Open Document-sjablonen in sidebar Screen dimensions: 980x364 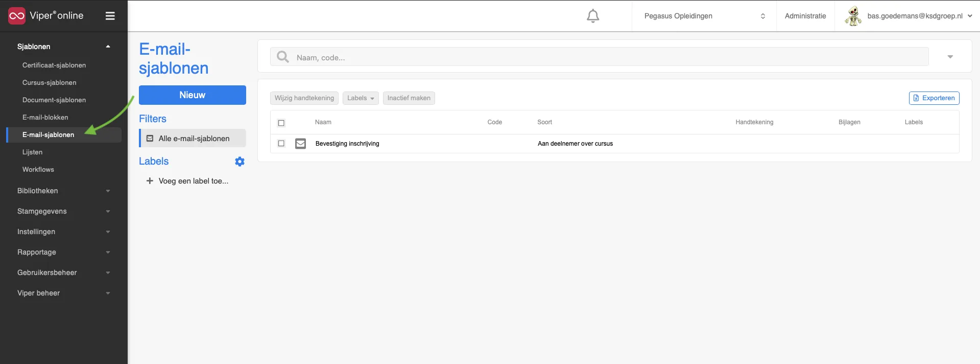click(x=54, y=100)
